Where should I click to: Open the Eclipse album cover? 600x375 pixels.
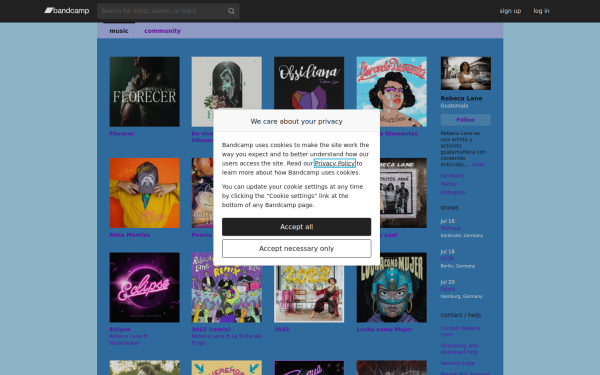click(145, 287)
